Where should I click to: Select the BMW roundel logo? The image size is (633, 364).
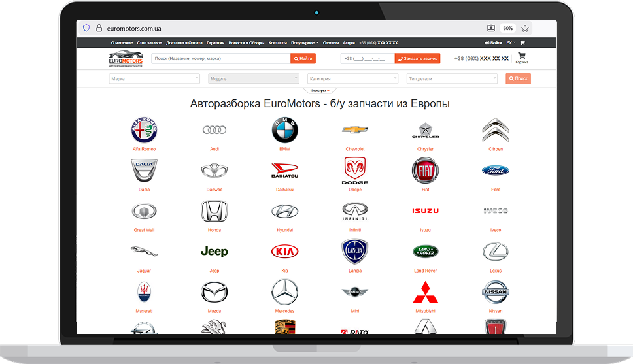[x=284, y=130]
